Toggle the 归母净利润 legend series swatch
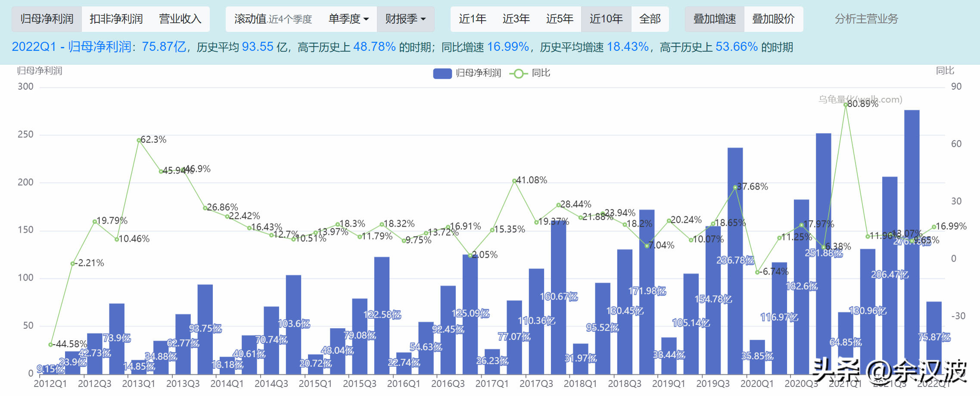The image size is (980, 396). [442, 74]
